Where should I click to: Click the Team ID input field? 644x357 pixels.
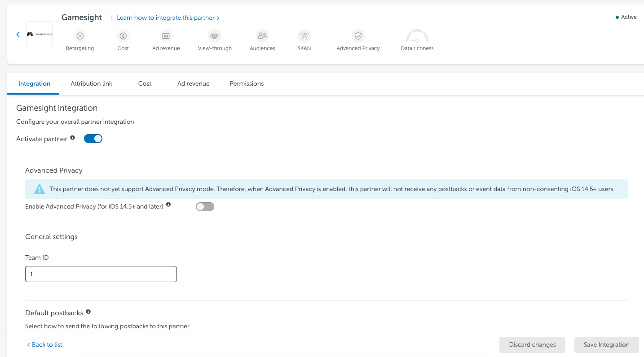(x=101, y=274)
